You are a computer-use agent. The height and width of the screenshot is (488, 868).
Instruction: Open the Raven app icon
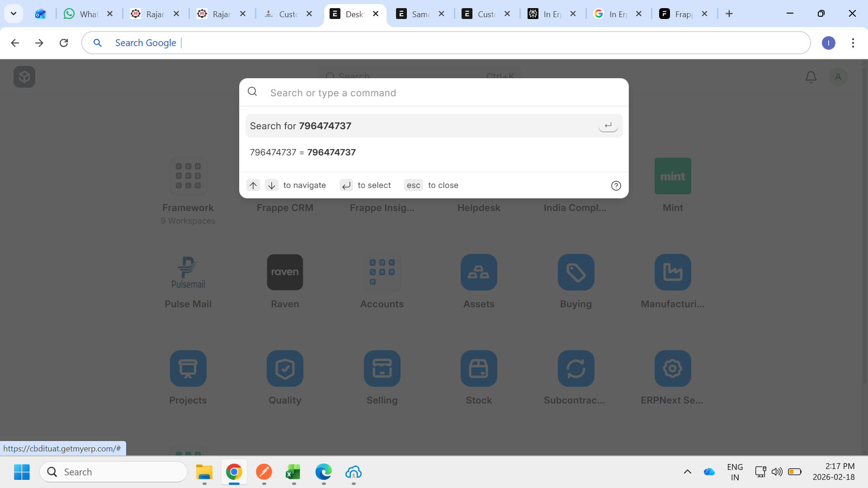pyautogui.click(x=285, y=272)
